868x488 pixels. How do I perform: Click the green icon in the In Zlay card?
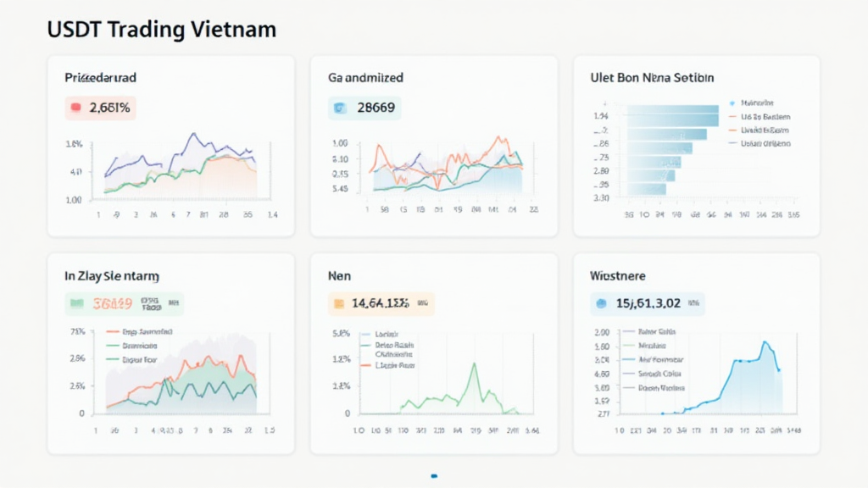(x=76, y=303)
